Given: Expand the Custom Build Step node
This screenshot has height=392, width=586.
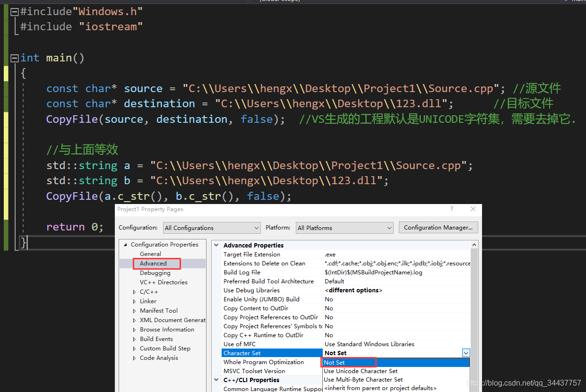Looking at the screenshot, I should pos(135,349).
